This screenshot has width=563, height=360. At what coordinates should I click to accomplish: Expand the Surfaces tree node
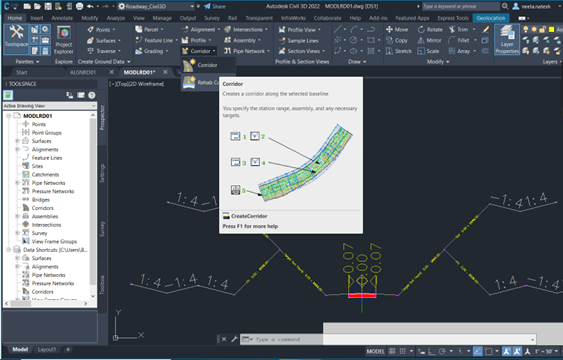coord(17,141)
